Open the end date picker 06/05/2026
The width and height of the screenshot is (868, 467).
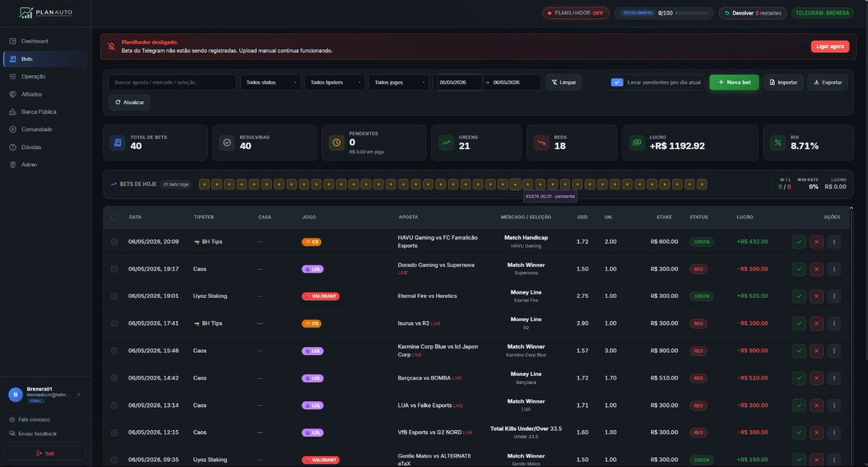(x=516, y=82)
